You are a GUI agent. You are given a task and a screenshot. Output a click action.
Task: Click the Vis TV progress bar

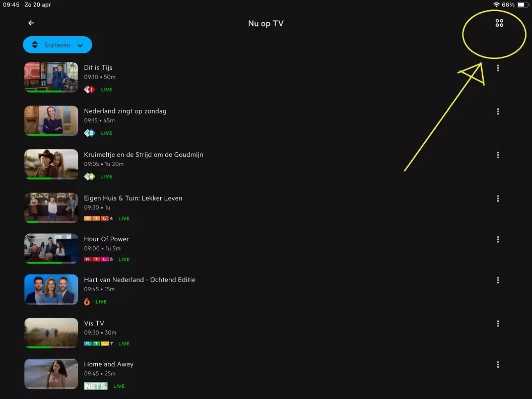pyautogui.click(x=51, y=347)
